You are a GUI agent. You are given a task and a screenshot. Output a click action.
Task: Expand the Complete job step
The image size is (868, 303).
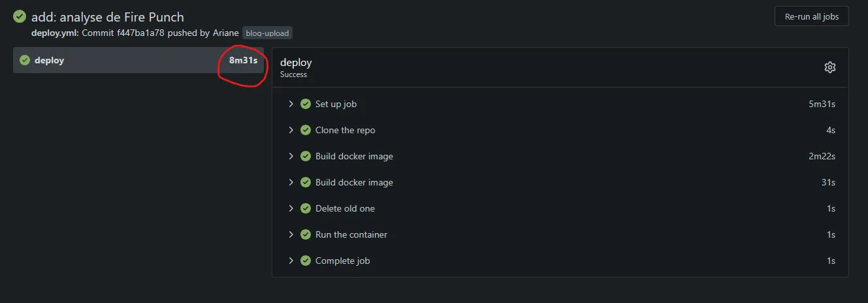291,261
